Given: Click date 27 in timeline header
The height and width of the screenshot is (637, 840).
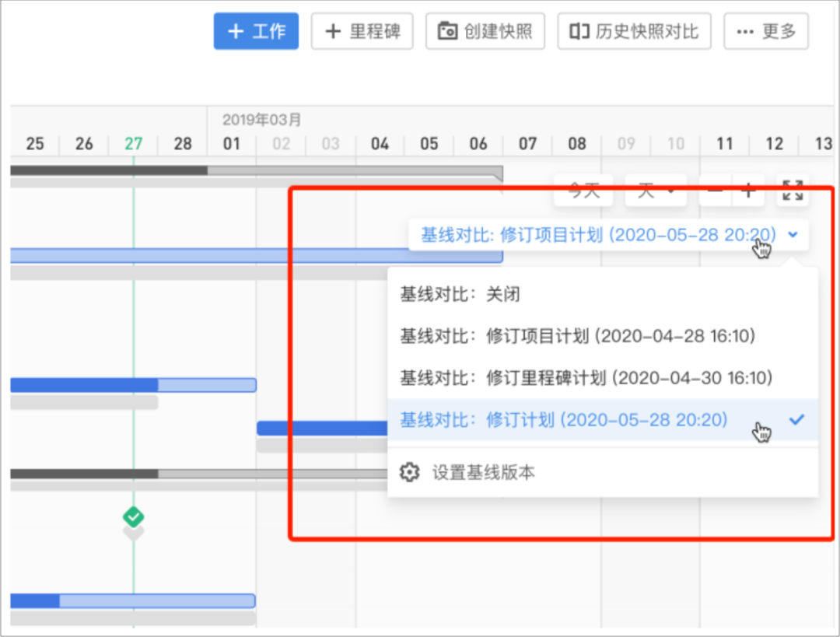Looking at the screenshot, I should pos(134,144).
